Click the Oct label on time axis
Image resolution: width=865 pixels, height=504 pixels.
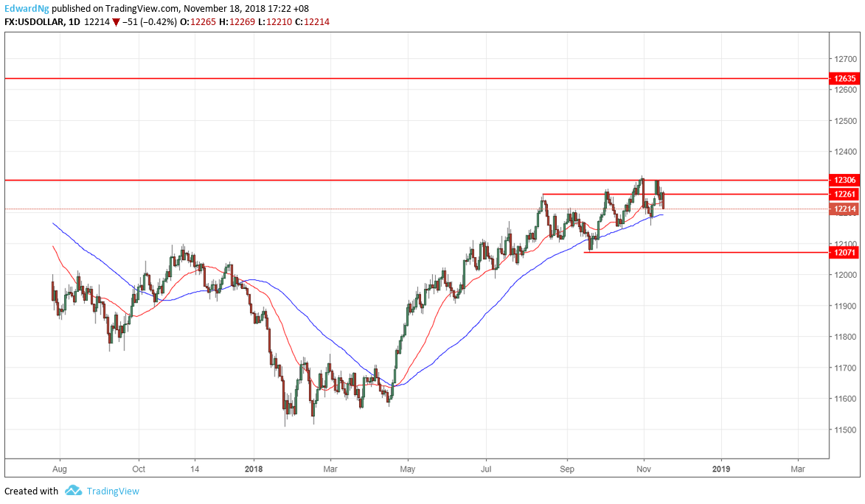click(x=139, y=469)
